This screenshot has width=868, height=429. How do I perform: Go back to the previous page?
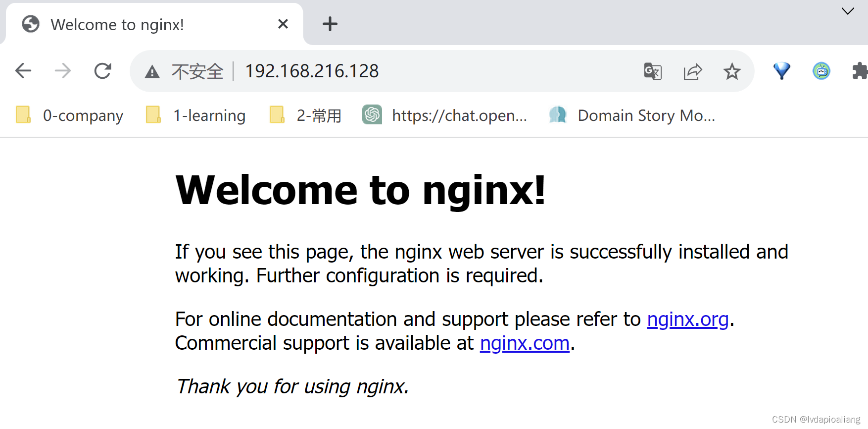click(x=23, y=71)
